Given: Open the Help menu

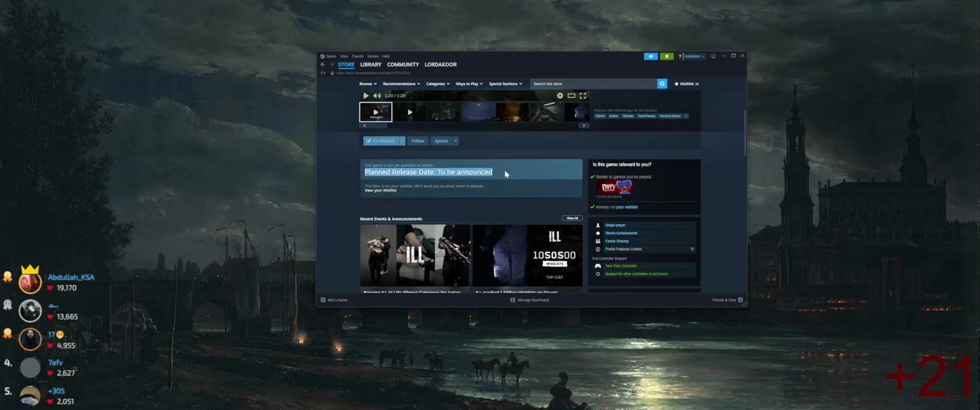Looking at the screenshot, I should (386, 56).
